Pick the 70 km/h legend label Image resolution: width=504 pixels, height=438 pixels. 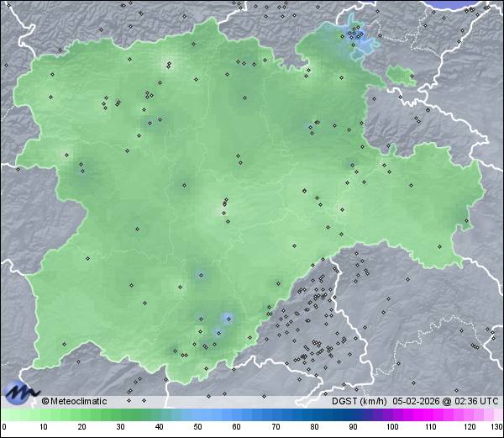click(x=276, y=427)
